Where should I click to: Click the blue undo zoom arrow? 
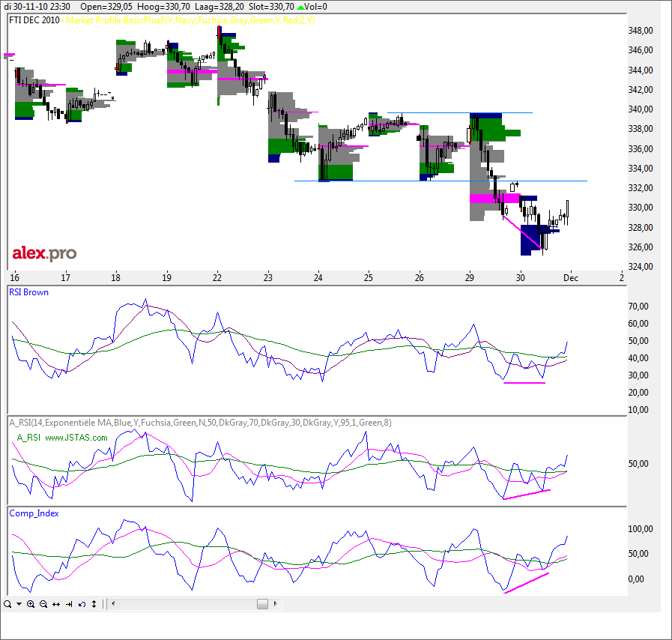point(81,604)
